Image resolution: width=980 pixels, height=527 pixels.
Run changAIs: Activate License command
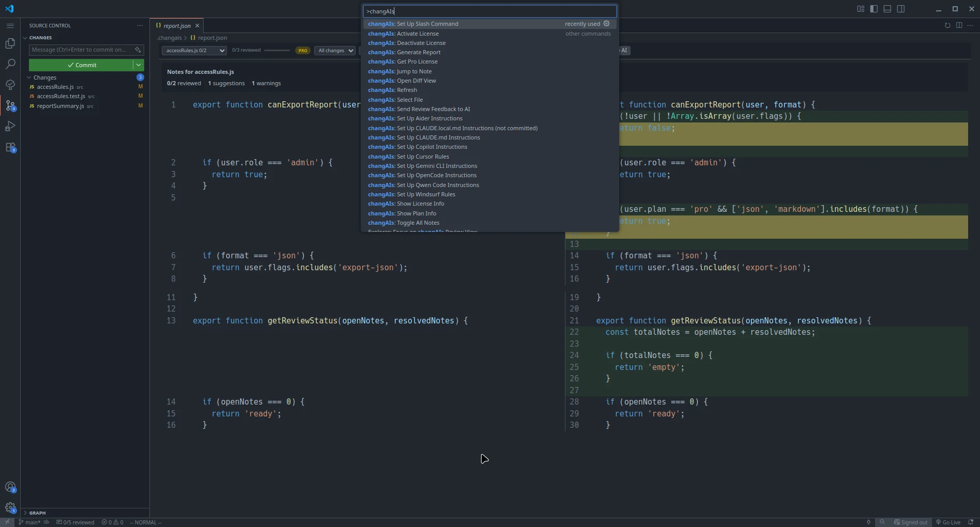[x=489, y=34]
